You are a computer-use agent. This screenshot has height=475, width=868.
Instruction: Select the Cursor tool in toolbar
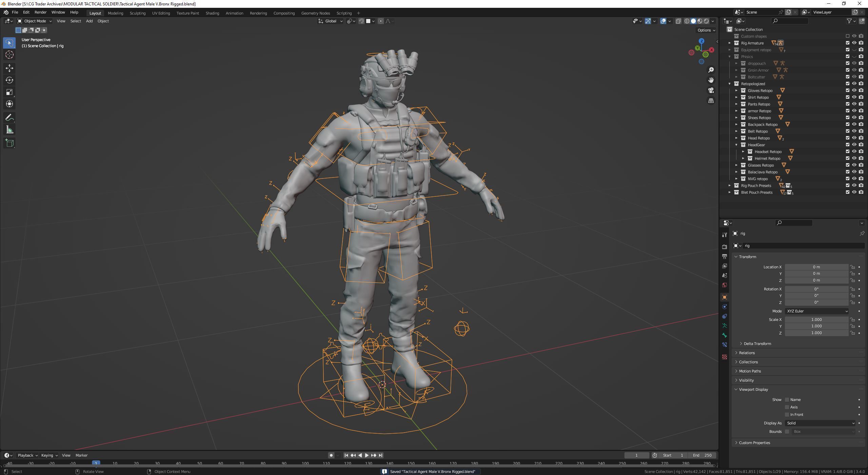9,55
